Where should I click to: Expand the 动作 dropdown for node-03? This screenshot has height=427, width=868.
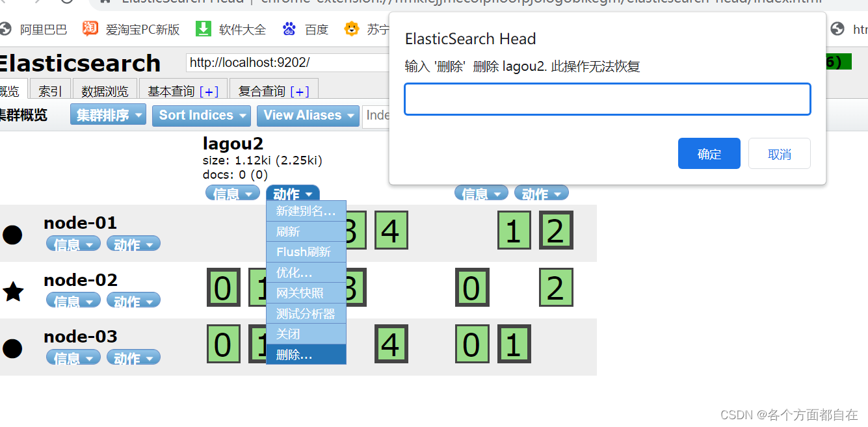click(x=133, y=357)
